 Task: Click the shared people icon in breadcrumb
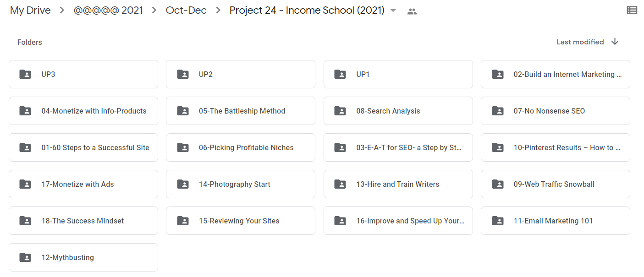click(412, 11)
